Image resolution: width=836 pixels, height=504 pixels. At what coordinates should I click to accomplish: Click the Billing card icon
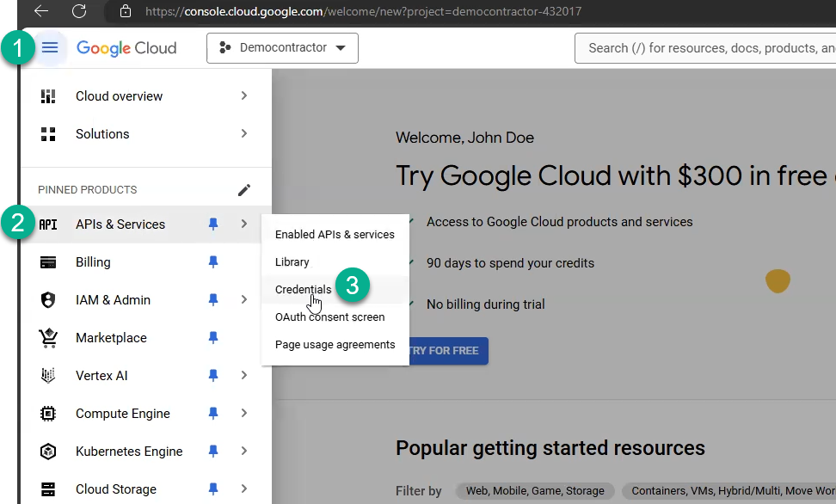48,262
